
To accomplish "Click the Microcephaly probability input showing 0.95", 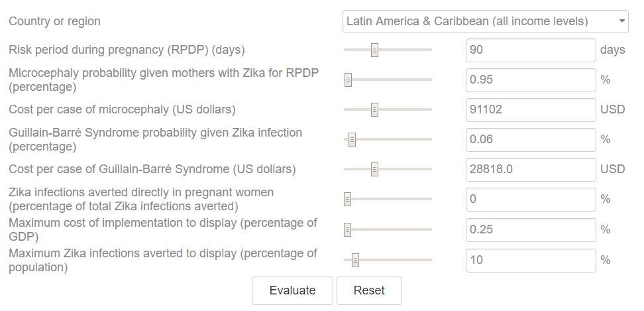I will tap(531, 80).
